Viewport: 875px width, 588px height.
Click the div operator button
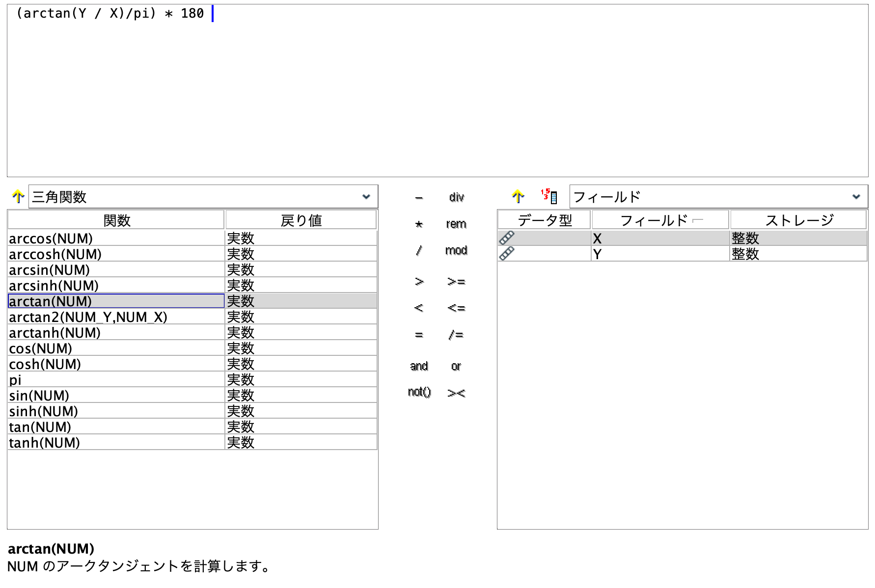click(456, 196)
